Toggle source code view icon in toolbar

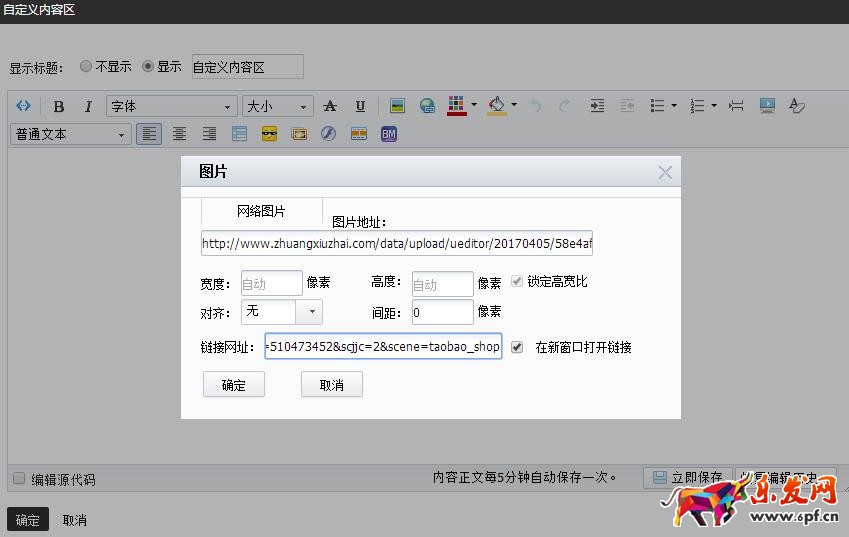[23, 106]
